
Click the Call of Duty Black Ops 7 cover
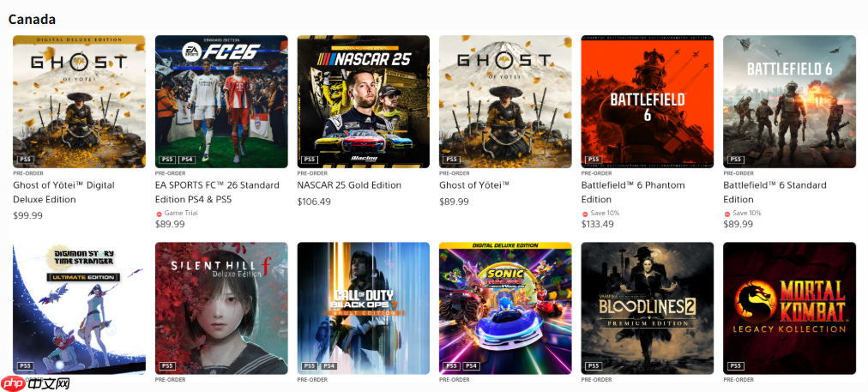coord(363,309)
